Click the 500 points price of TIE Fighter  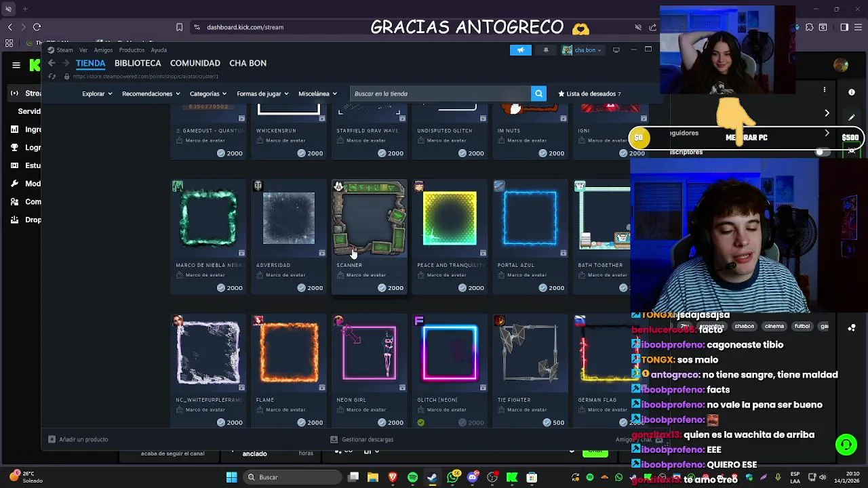click(x=553, y=422)
